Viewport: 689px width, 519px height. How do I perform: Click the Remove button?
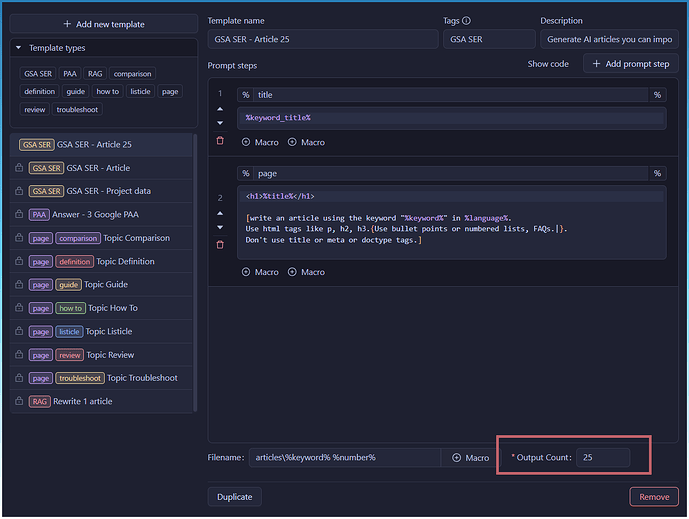[x=653, y=496]
